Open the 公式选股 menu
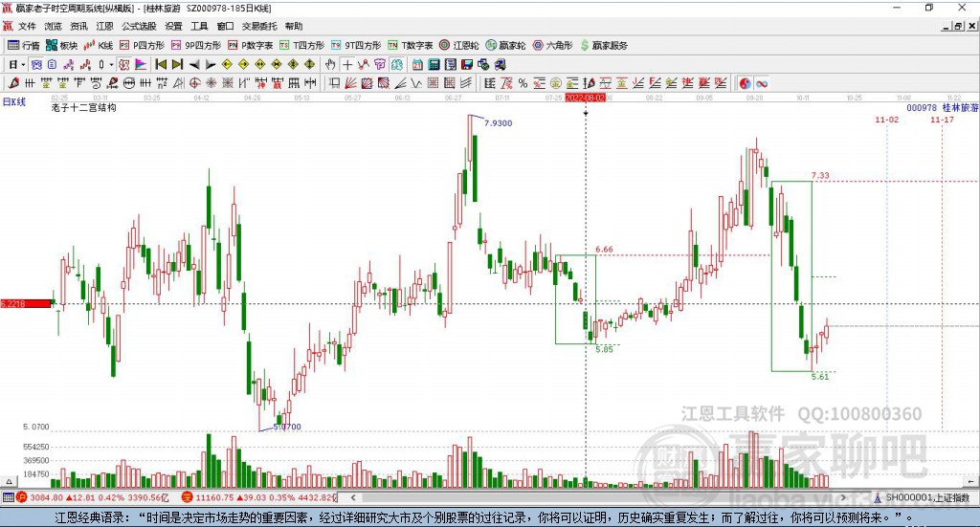Viewport: 980px width, 527px height. click(x=137, y=27)
